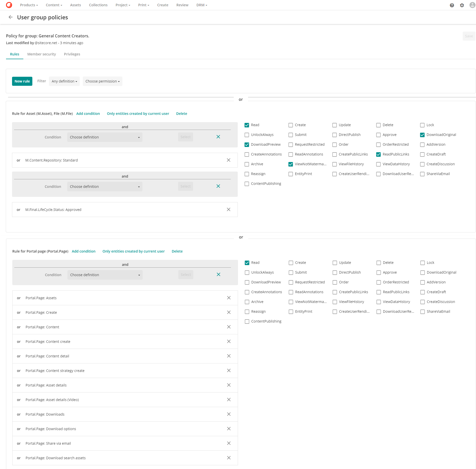The width and height of the screenshot is (476, 469).
Task: Click Only entities created by current user link
Action: pos(138,114)
